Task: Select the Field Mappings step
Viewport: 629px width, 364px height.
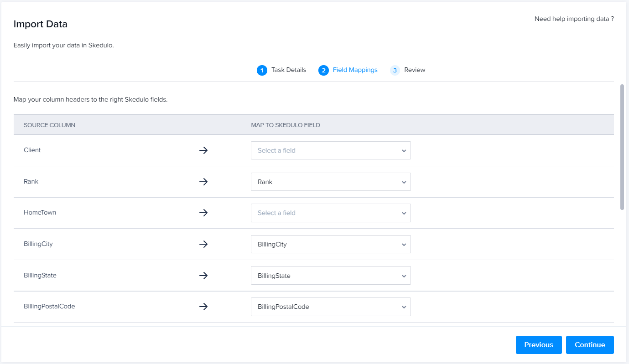Action: (355, 70)
